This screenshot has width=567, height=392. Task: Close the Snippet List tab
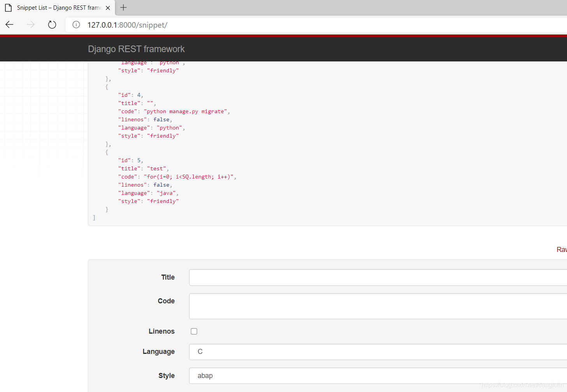pyautogui.click(x=108, y=8)
